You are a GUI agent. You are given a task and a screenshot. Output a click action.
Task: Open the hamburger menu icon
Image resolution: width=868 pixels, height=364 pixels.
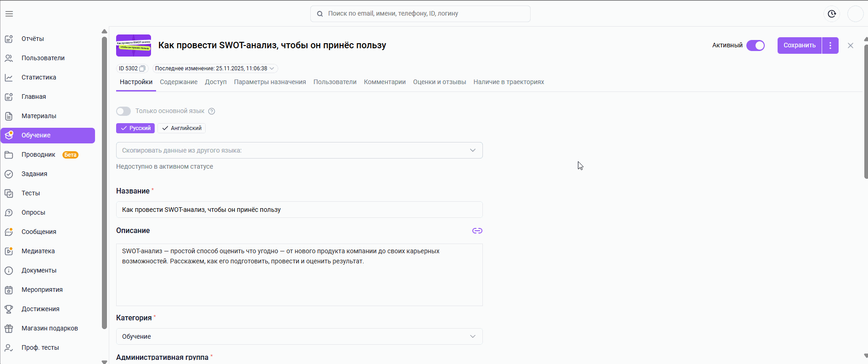coord(9,14)
